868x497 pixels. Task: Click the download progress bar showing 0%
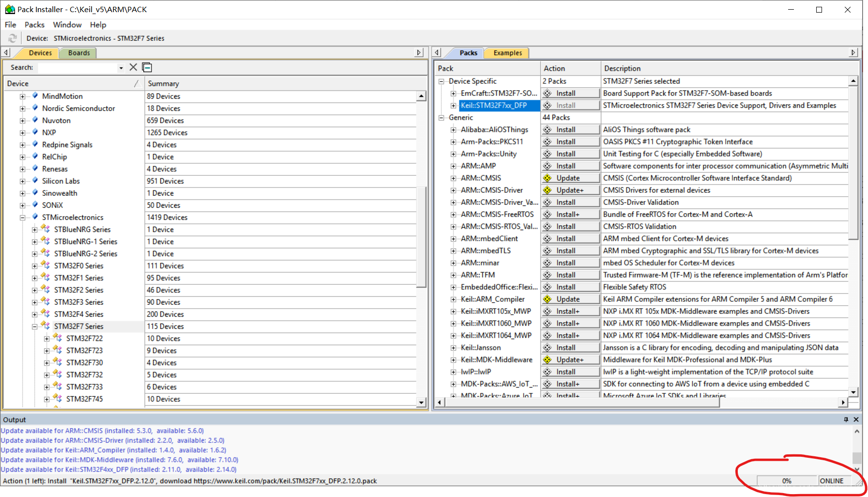pyautogui.click(x=787, y=481)
